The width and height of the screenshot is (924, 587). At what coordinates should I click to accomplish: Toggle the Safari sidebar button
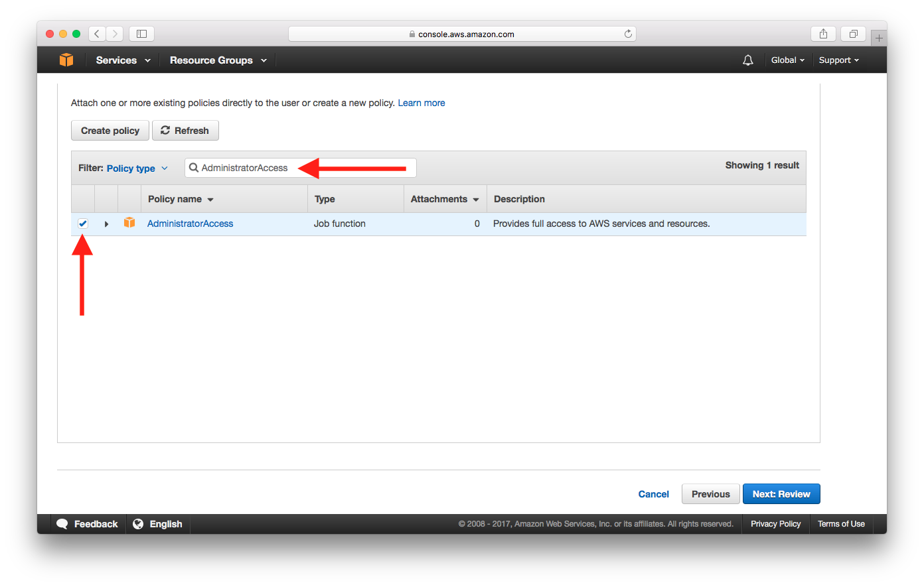coord(141,34)
